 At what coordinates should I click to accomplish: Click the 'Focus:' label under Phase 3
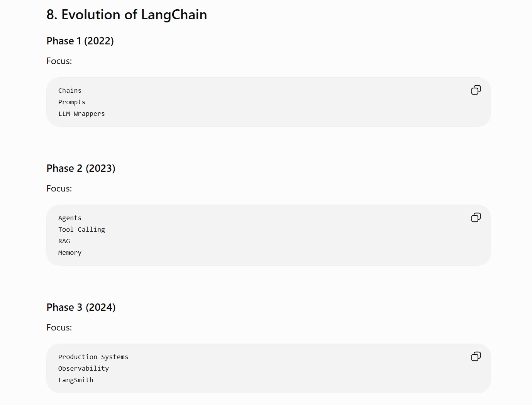(59, 327)
